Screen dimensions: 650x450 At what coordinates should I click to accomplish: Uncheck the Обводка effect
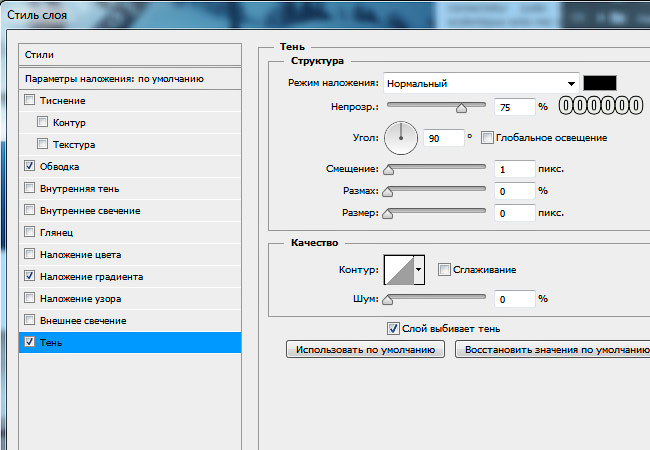point(29,166)
